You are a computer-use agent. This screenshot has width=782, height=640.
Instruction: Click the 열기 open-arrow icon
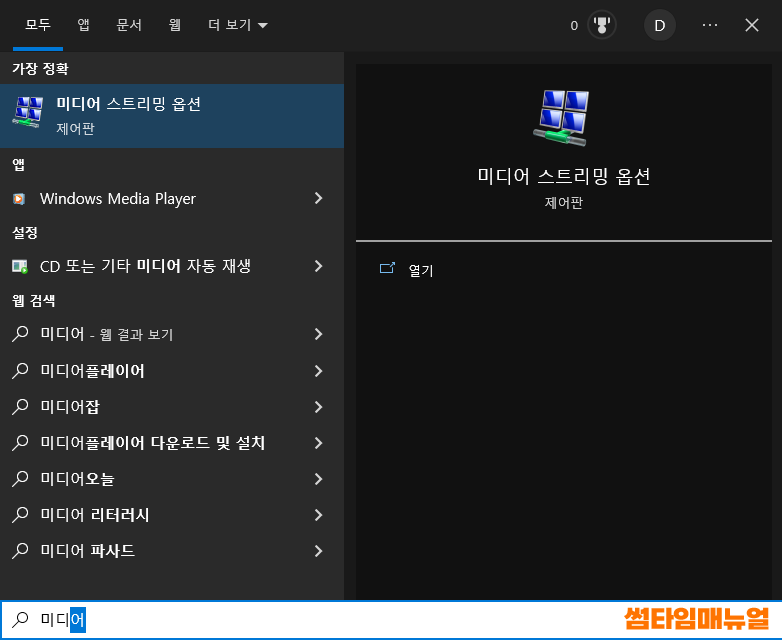pyautogui.click(x=387, y=268)
